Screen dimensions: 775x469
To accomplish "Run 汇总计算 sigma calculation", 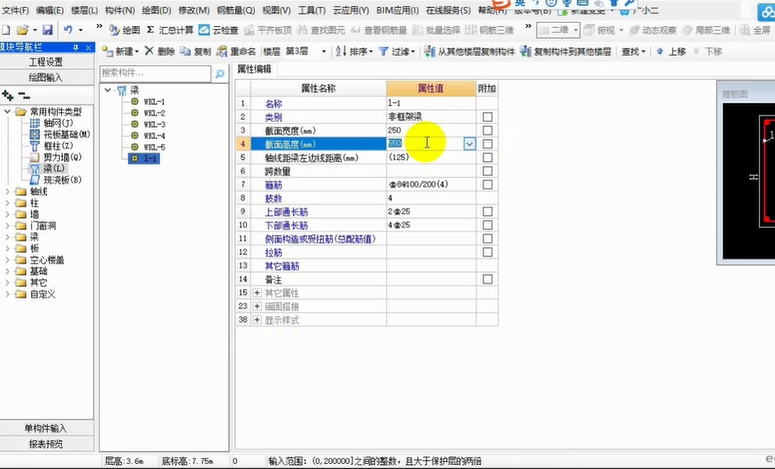I will (170, 30).
